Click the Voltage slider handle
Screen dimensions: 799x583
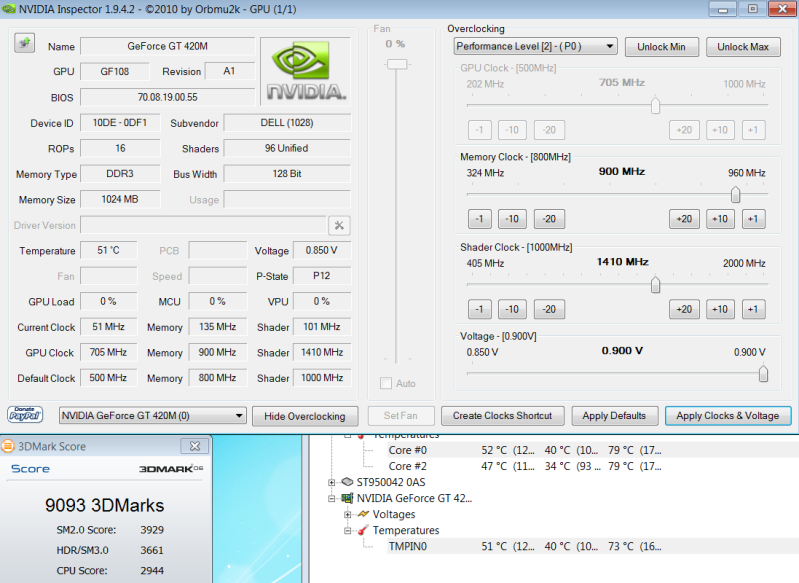pos(763,373)
